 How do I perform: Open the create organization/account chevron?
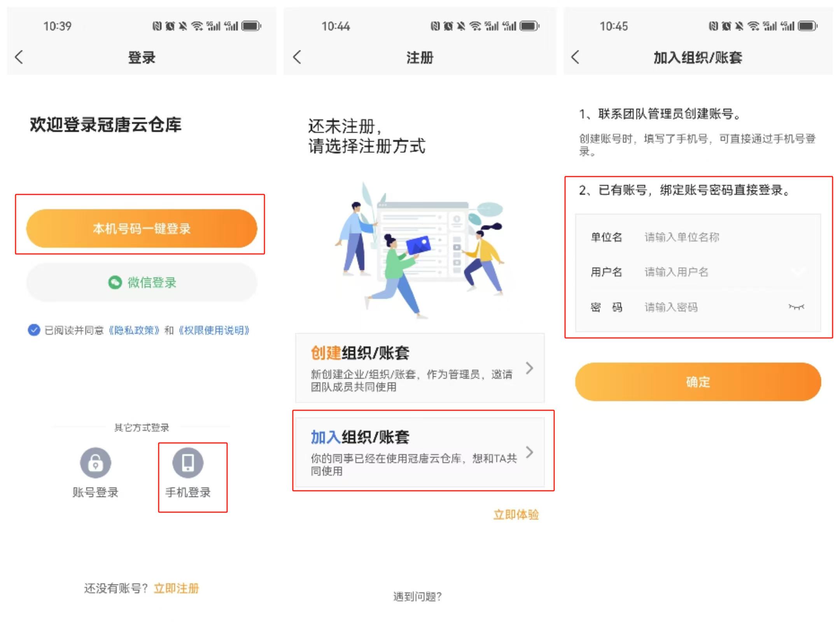pyautogui.click(x=529, y=368)
